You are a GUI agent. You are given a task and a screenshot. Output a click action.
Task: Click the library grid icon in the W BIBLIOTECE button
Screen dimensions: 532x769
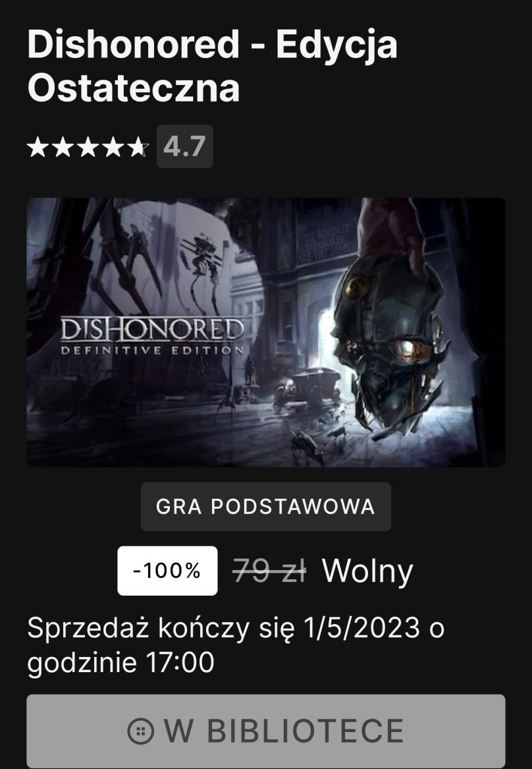[141, 731]
